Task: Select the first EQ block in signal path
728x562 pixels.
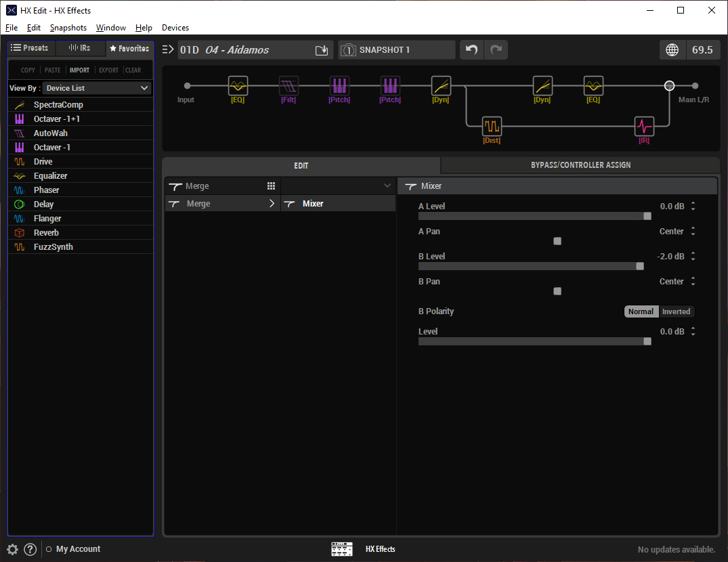Action: click(238, 86)
